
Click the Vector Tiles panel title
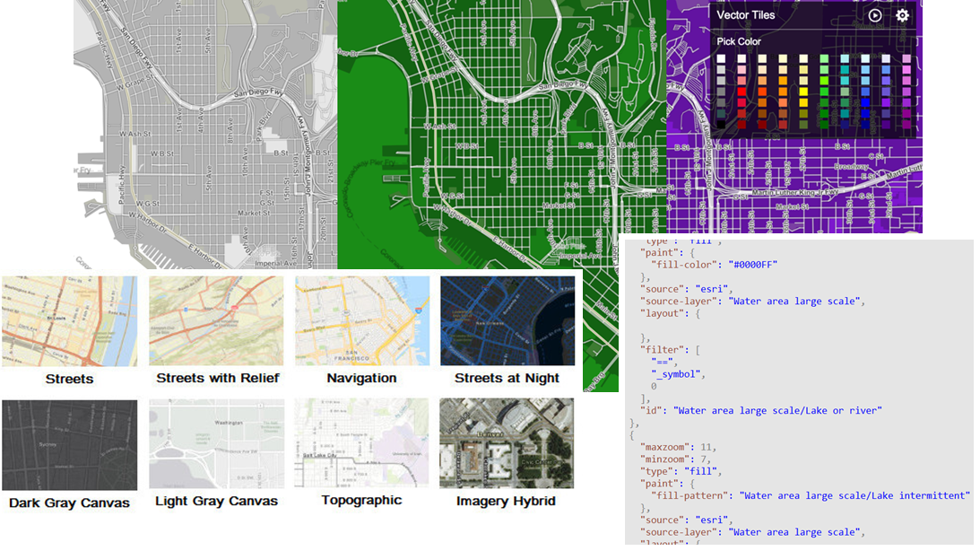click(745, 15)
